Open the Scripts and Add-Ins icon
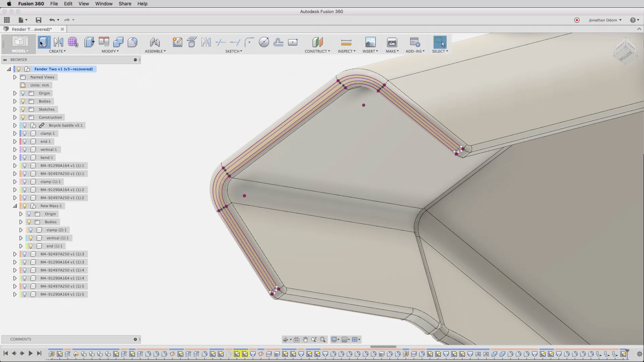Screen dimensions: 644x362 click(415, 42)
